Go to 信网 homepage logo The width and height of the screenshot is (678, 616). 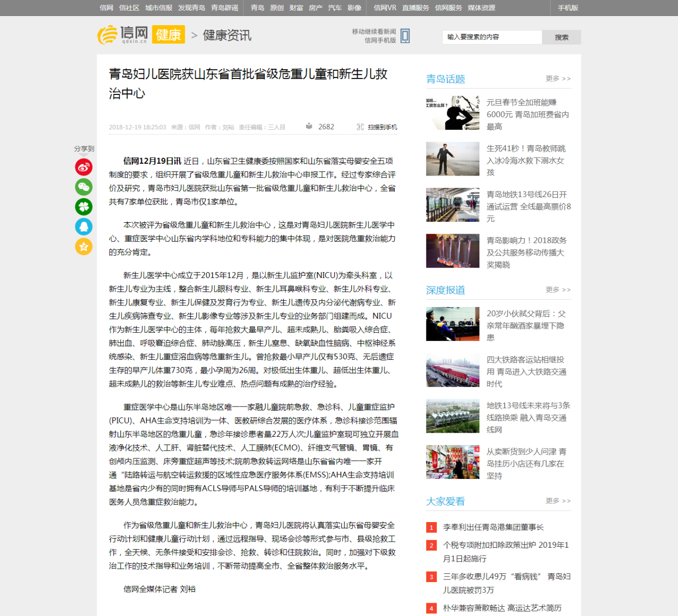point(123,35)
